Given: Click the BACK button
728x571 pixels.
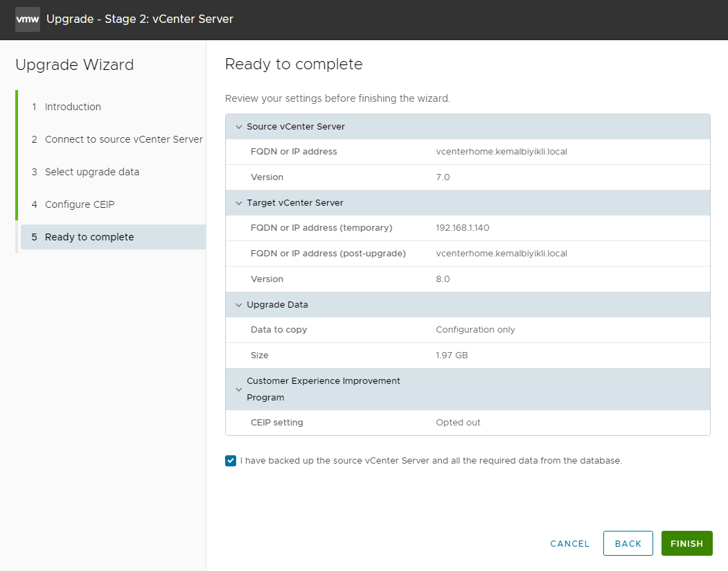Looking at the screenshot, I should pyautogui.click(x=628, y=543).
